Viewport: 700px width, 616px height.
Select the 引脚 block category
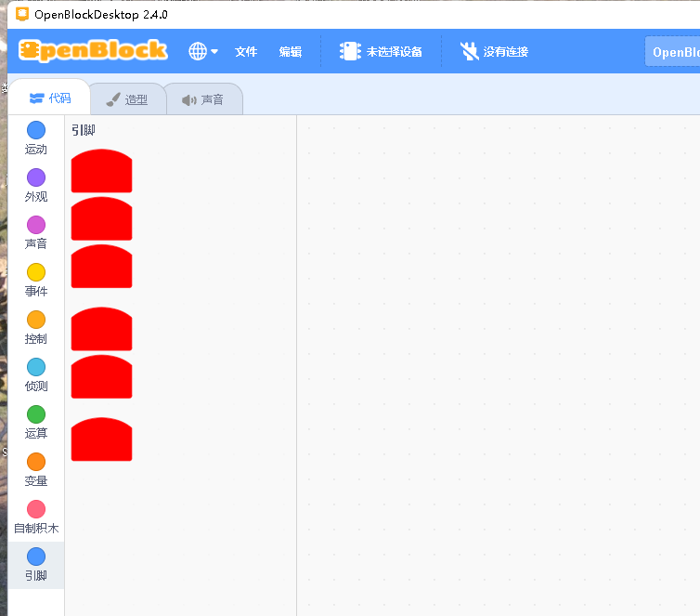click(x=36, y=565)
